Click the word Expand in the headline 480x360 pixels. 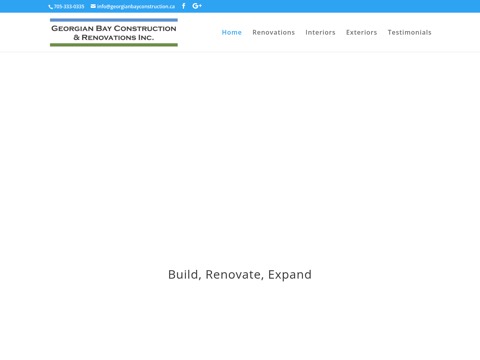click(x=290, y=275)
